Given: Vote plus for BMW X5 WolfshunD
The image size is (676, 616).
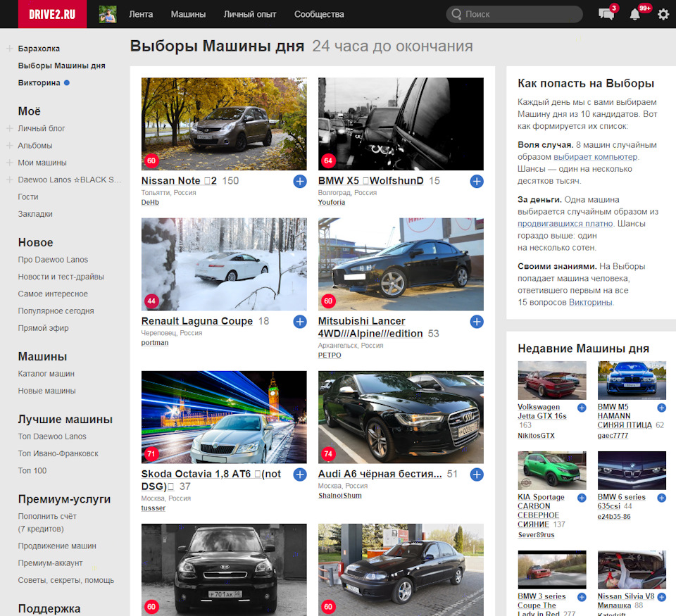Looking at the screenshot, I should (x=477, y=182).
